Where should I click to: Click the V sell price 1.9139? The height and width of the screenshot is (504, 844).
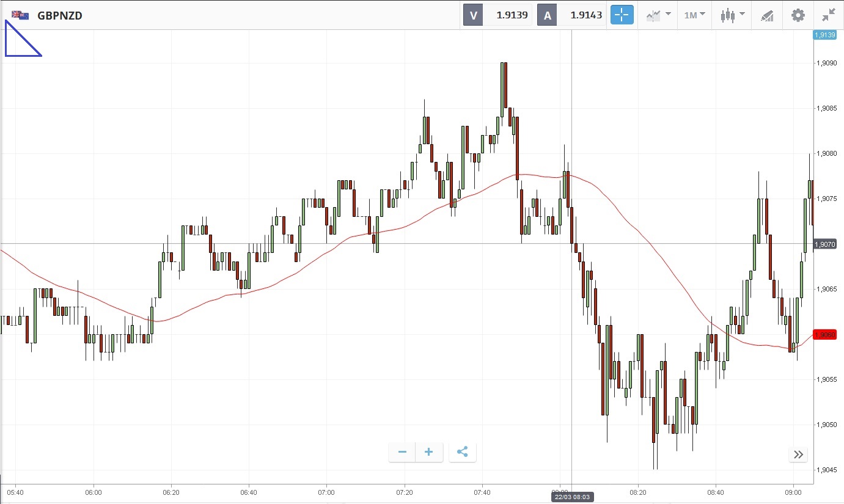pos(512,15)
